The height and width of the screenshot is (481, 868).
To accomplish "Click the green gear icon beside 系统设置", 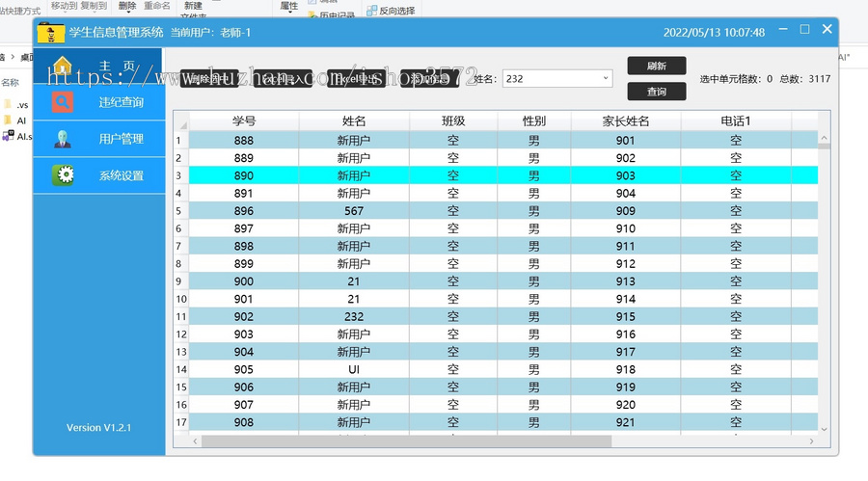I will [63, 174].
